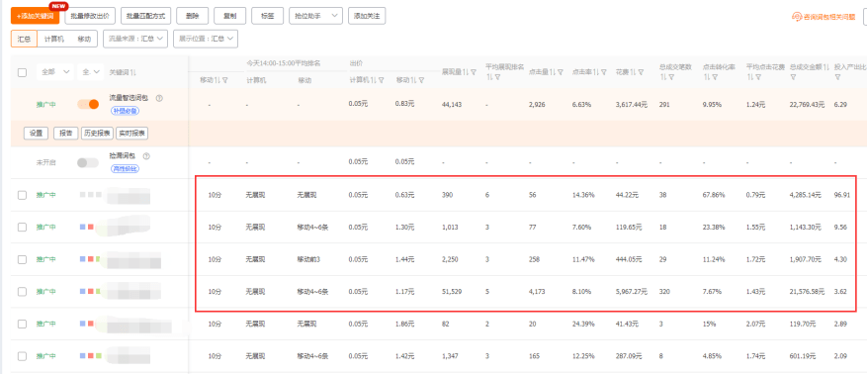Click the 补量必备 tag badge
The image size is (868, 374).
tap(125, 110)
